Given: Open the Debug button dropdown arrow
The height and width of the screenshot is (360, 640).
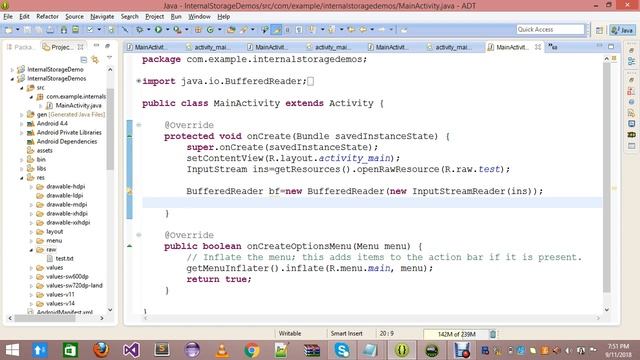Looking at the screenshot, I should click(149, 29).
